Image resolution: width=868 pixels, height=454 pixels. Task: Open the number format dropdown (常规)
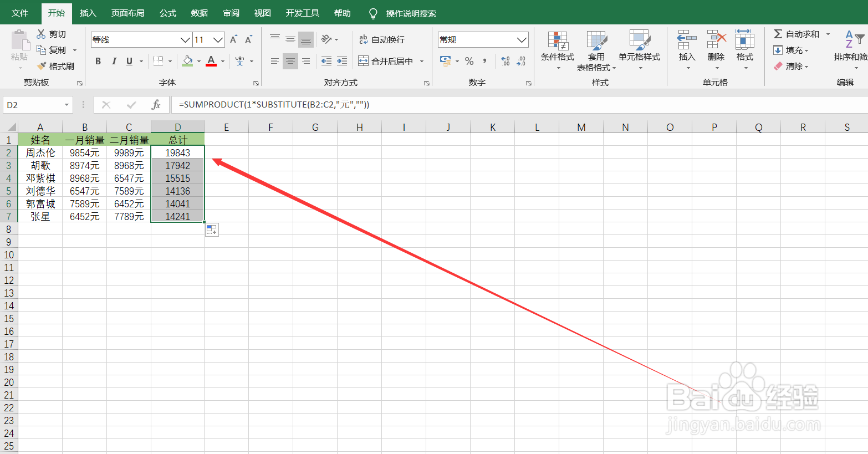[x=522, y=40]
